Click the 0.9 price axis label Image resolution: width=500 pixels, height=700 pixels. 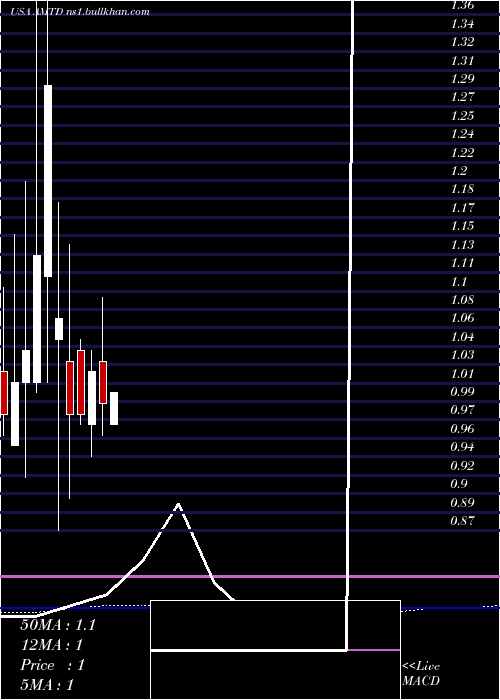(459, 484)
